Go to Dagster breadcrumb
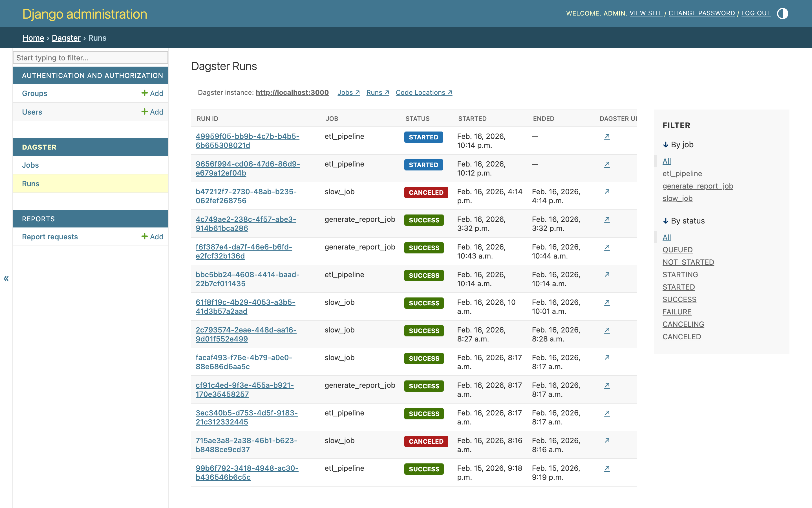This screenshot has width=812, height=508. 66,38
